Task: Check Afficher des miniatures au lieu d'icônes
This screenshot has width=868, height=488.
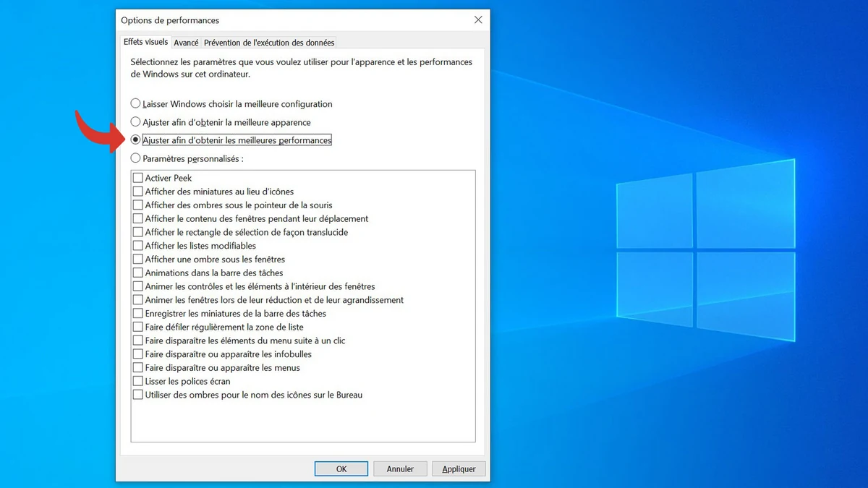Action: (137, 191)
